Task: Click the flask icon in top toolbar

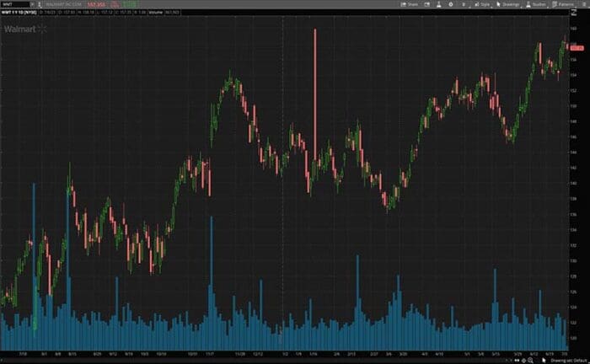Action: 439,4
